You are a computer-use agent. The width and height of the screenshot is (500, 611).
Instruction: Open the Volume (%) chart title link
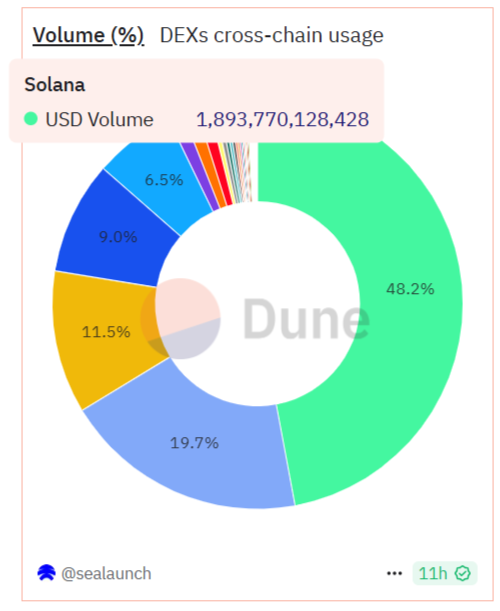coord(88,35)
